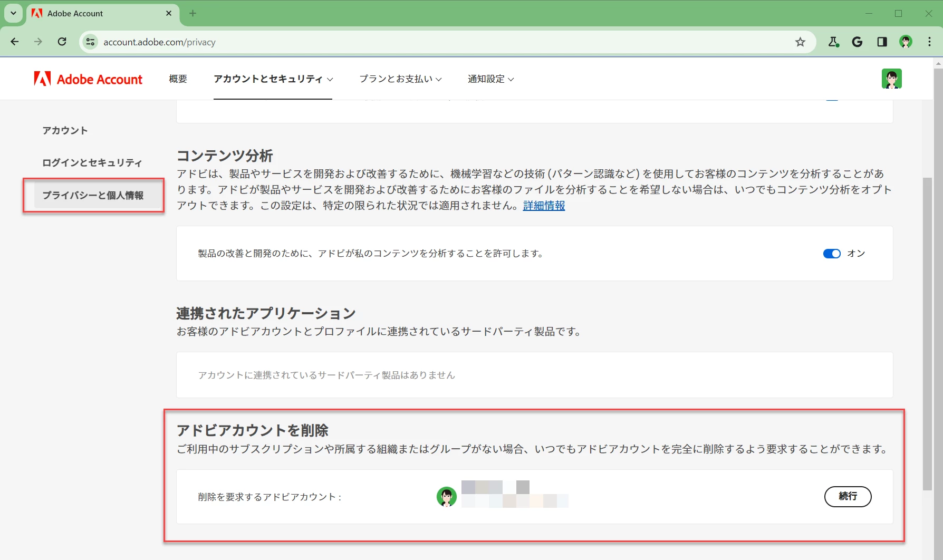The image size is (943, 560).
Task: Click the 続行 button to delete the account
Action: (x=848, y=497)
